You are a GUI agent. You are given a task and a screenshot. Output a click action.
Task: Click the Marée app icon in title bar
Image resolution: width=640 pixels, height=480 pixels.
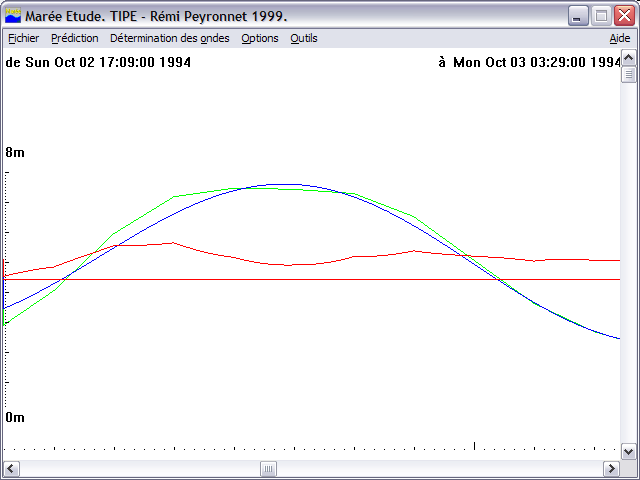[13, 16]
